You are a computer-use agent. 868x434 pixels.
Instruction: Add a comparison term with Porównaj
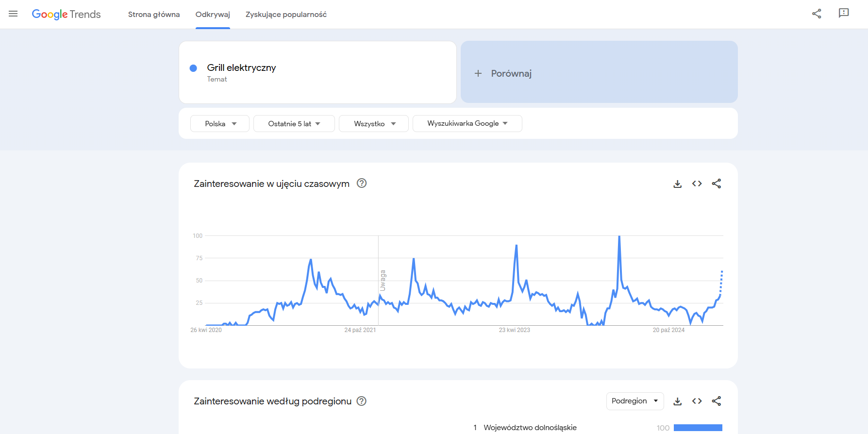(599, 72)
